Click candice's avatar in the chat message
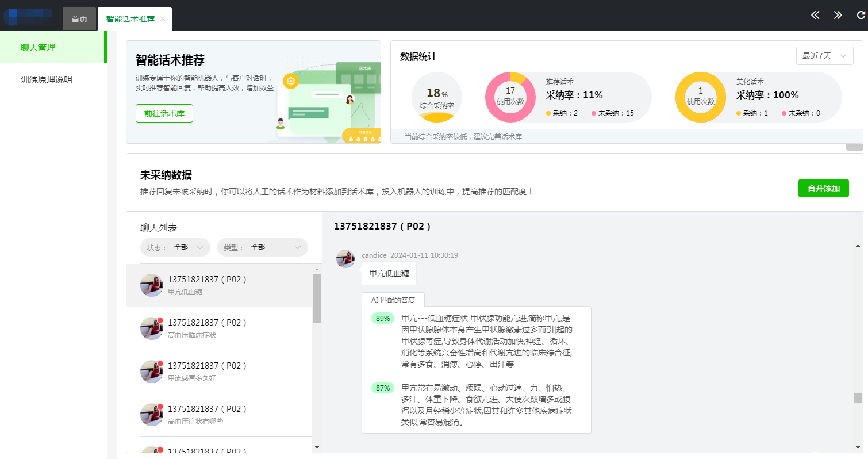The width and height of the screenshot is (868, 459). (x=345, y=259)
